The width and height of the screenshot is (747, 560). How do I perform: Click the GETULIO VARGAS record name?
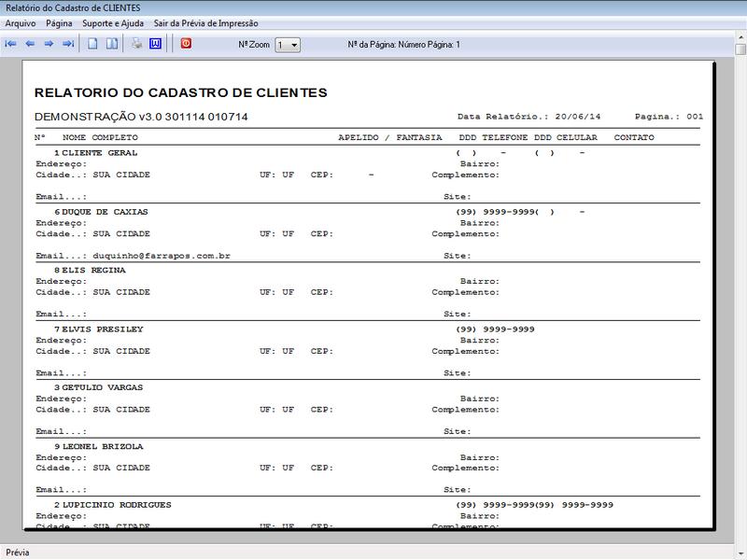click(103, 387)
